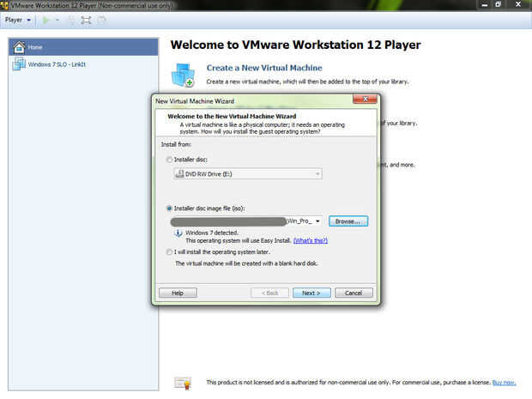Select Installer disc image file (iso) option

pos(169,209)
